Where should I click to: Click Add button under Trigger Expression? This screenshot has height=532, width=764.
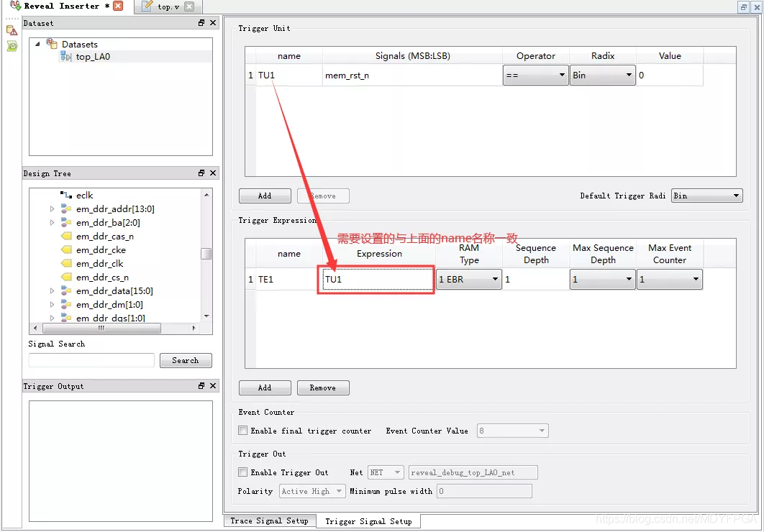(265, 388)
